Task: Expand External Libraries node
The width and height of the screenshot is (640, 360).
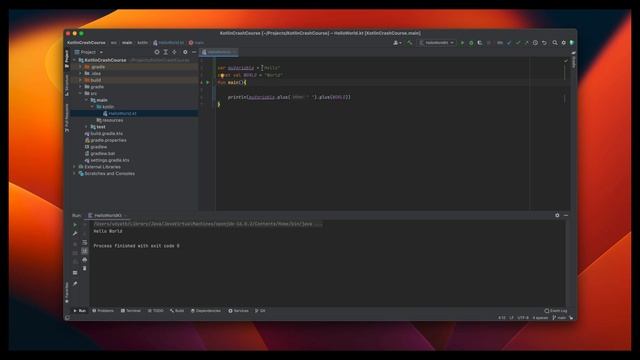Action: (75, 167)
